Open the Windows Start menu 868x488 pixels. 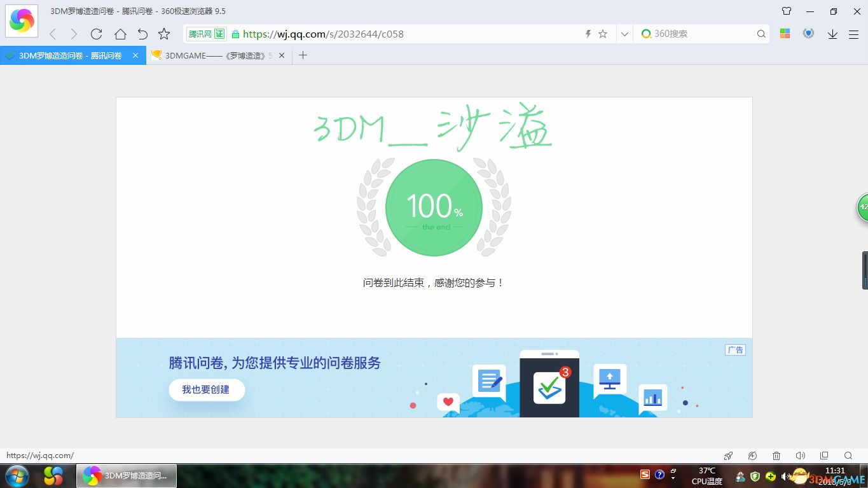(x=17, y=475)
